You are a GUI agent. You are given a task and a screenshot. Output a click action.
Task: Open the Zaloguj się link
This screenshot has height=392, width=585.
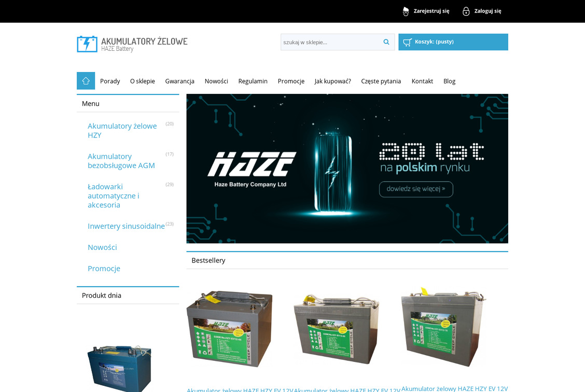487,11
